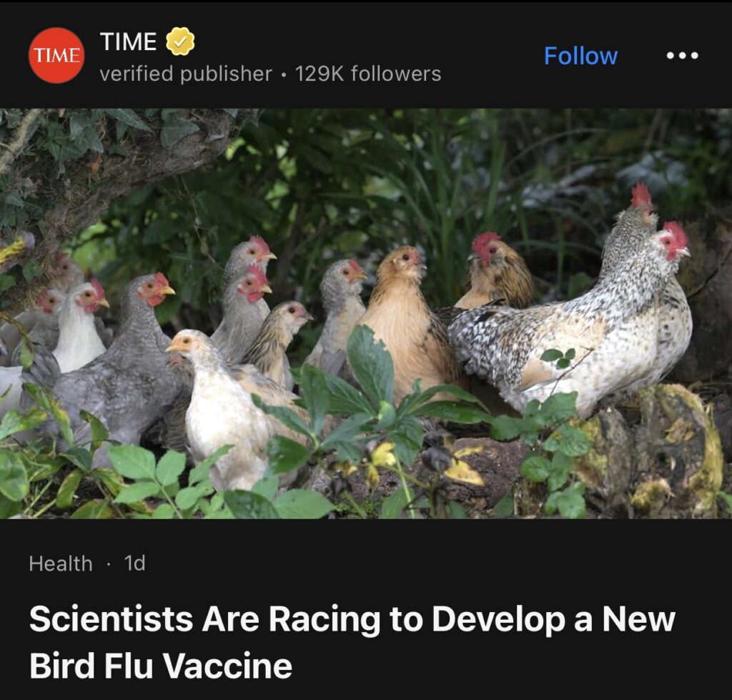Open the TIME publisher name link
The image size is (732, 700).
129,41
